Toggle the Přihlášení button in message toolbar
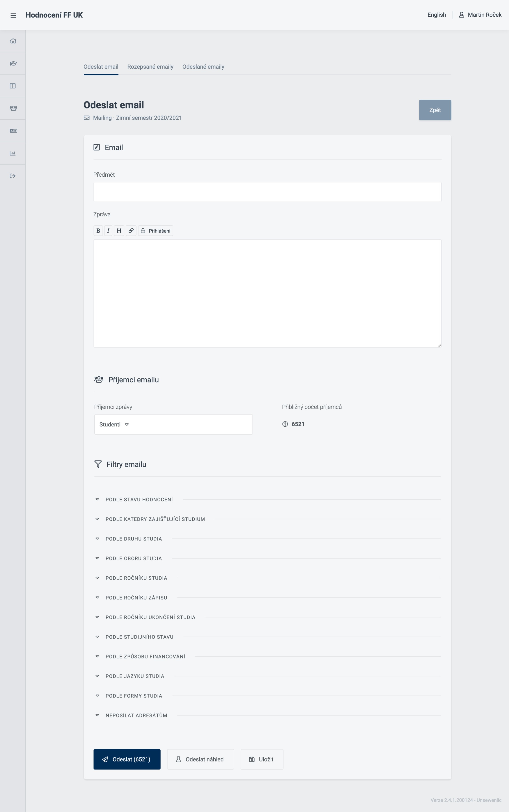The height and width of the screenshot is (812, 509). pos(155,230)
